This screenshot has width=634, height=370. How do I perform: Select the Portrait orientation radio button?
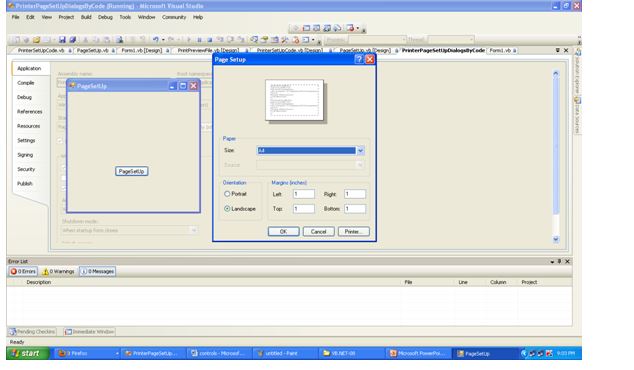click(227, 194)
